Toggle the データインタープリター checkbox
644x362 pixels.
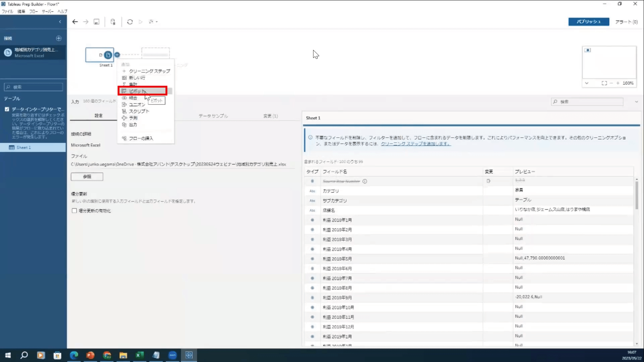tap(7, 109)
